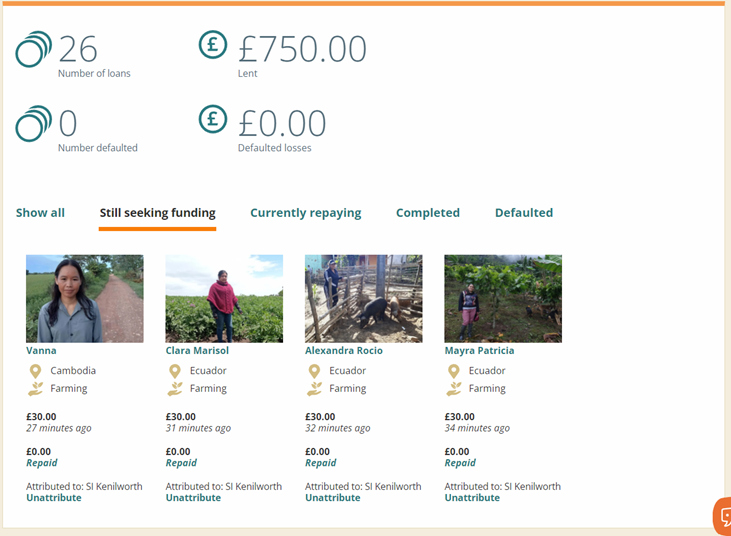Open the orange chat widget icon
The image size is (731, 536).
[722, 516]
